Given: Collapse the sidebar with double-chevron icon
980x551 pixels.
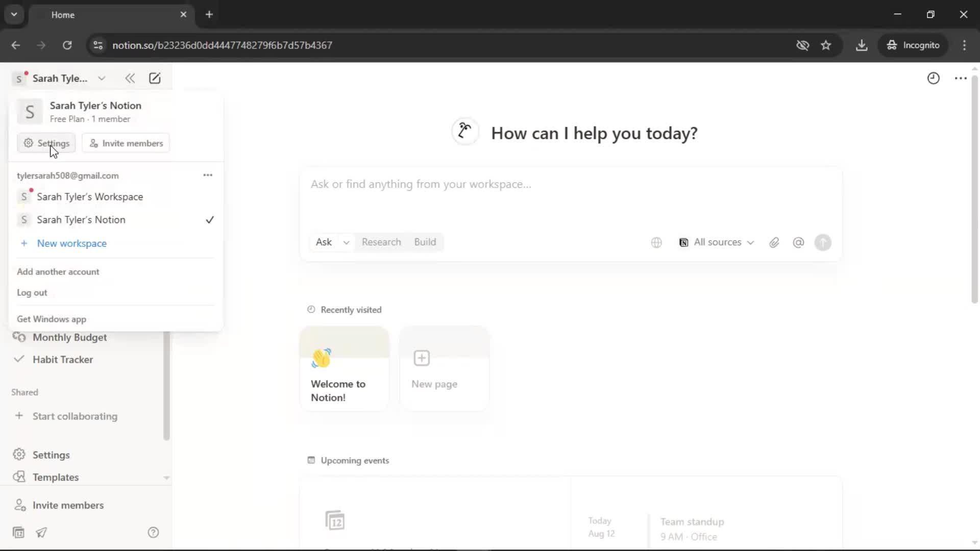Looking at the screenshot, I should (130, 78).
